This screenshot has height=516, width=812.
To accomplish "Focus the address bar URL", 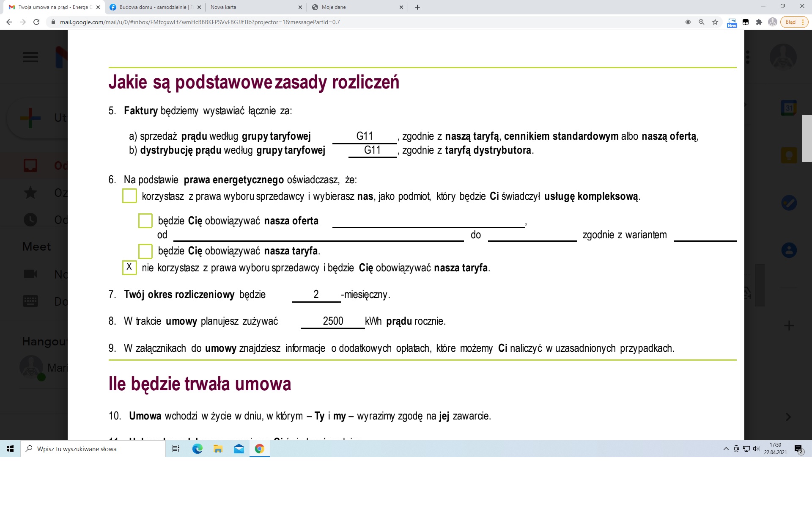I will (x=200, y=22).
